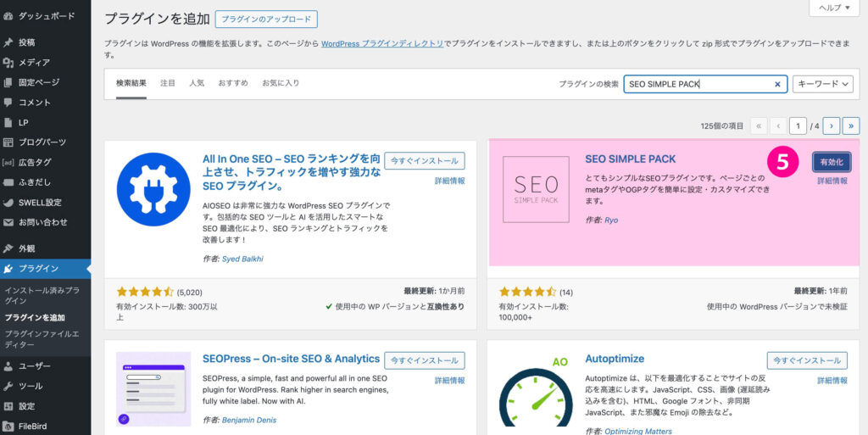Viewport: 868px width, 435px height.
Task: Click the Users icon in sidebar
Action: coord(8,366)
